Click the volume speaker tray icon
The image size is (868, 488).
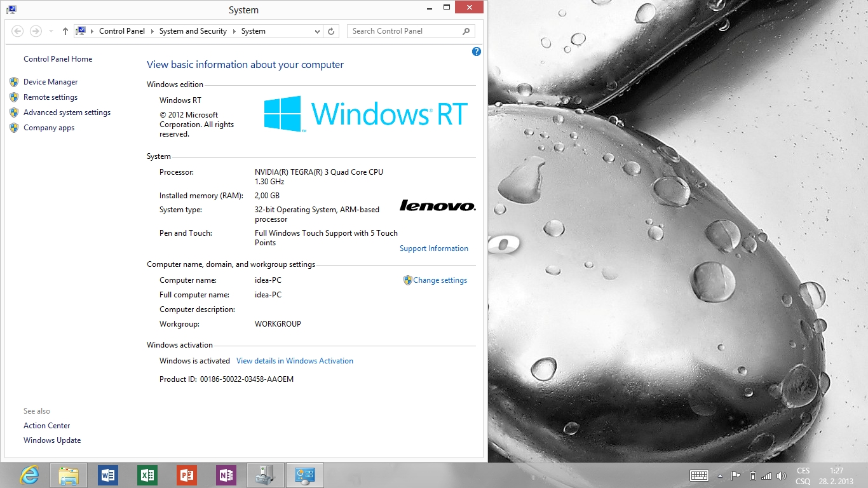(x=782, y=475)
